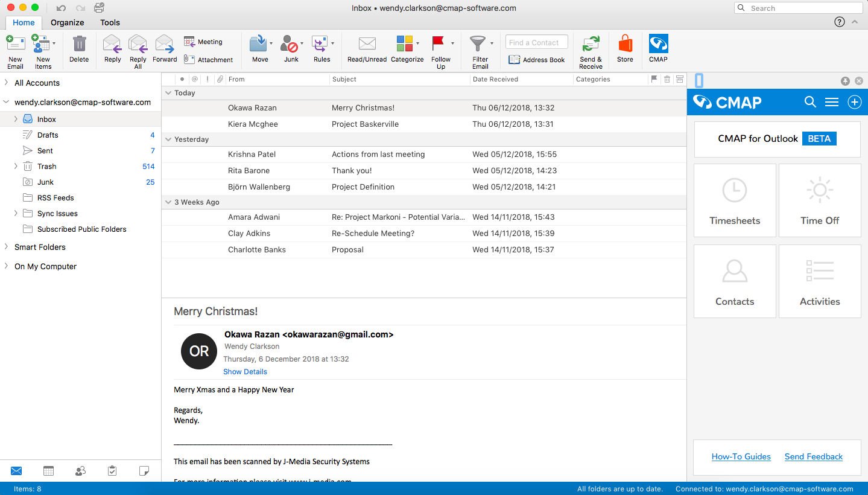Viewport: 868px width, 495px height.
Task: Expand the All Accounts section
Action: tap(6, 83)
